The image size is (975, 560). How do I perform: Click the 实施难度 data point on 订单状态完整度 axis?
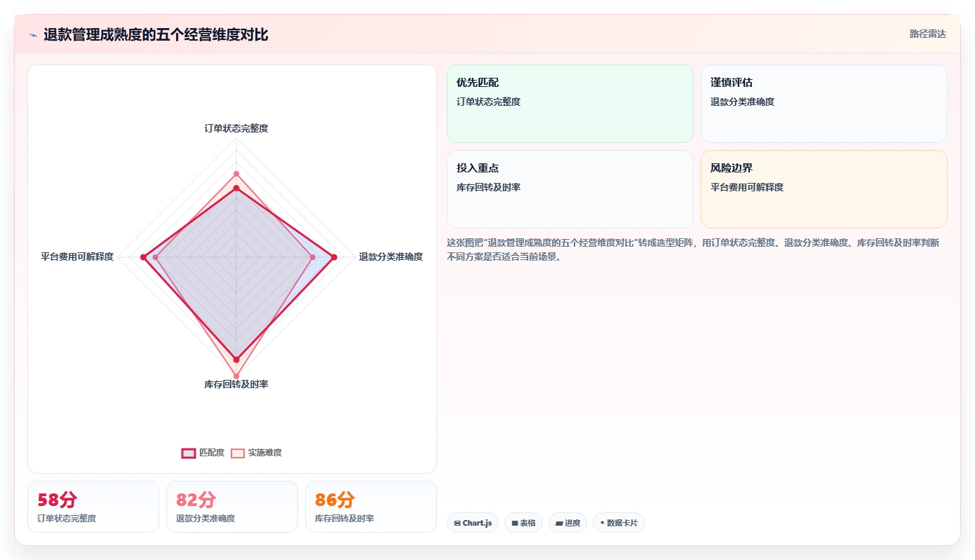[236, 174]
